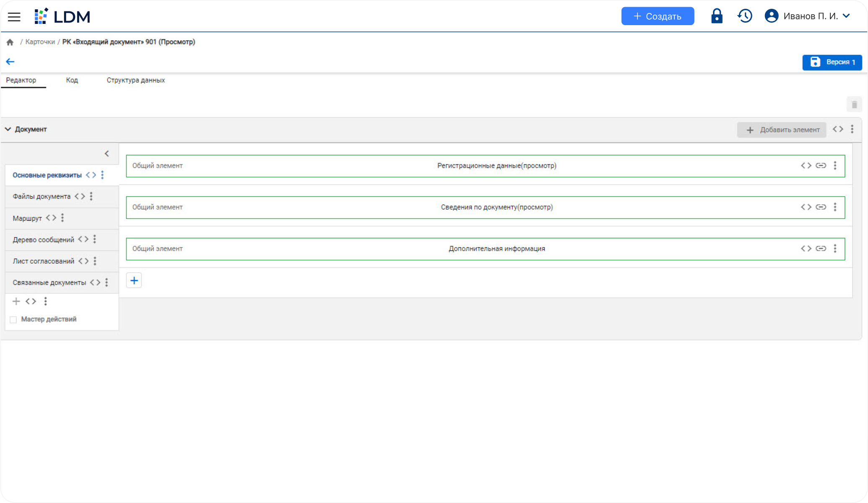868x503 pixels.
Task: Click the Создать button
Action: (657, 16)
